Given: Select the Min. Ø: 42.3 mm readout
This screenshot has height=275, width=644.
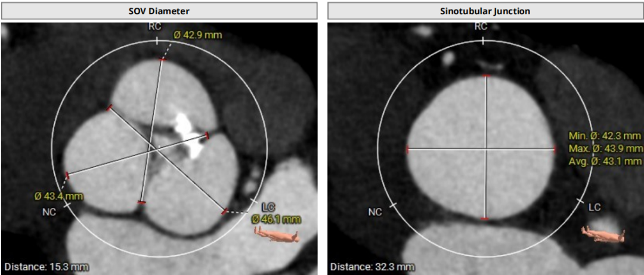Looking at the screenshot, I should click(605, 135).
